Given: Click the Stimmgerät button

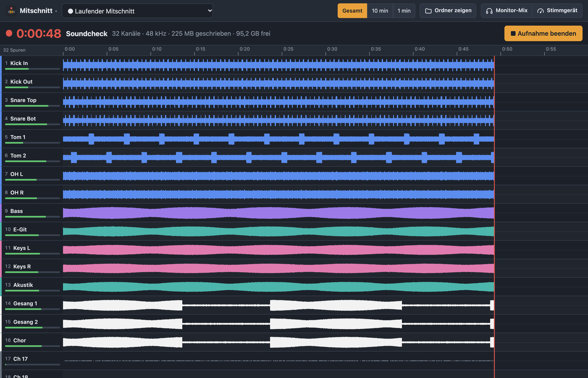Looking at the screenshot, I should coord(557,11).
